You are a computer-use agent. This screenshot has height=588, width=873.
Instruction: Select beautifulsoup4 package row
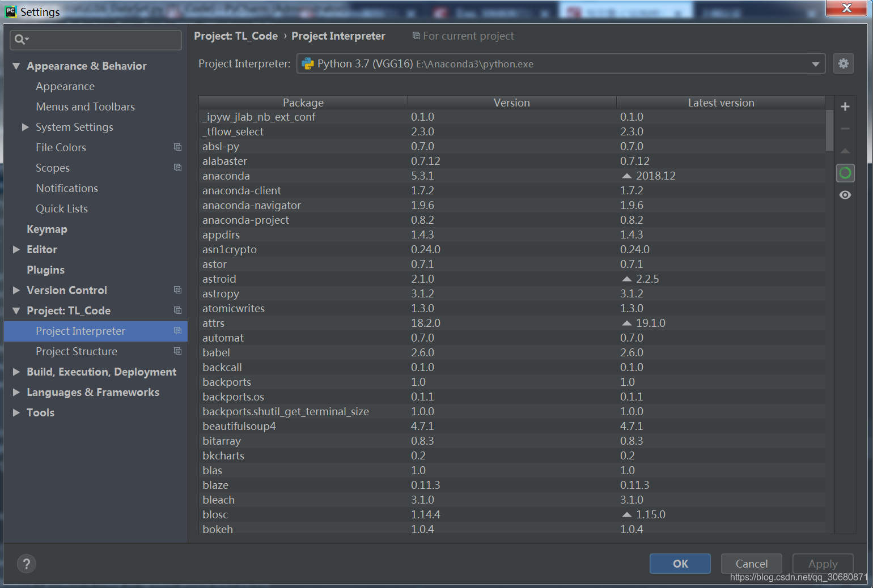512,426
